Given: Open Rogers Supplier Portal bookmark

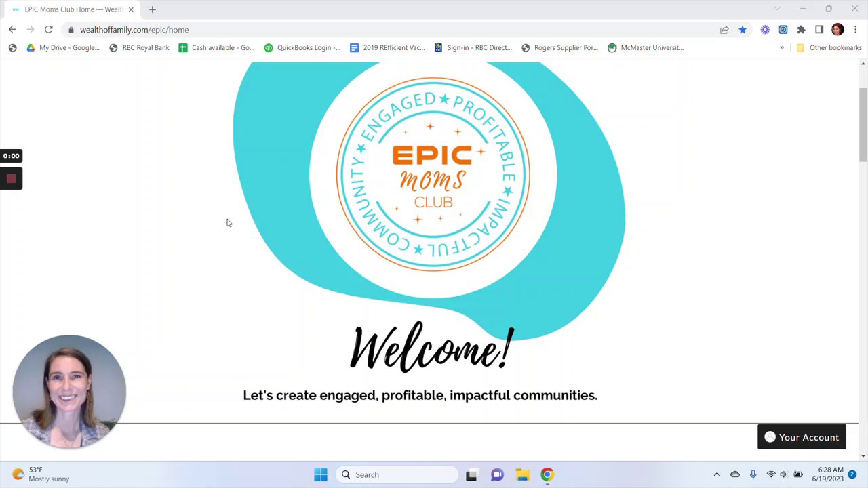Looking at the screenshot, I should pos(559,47).
